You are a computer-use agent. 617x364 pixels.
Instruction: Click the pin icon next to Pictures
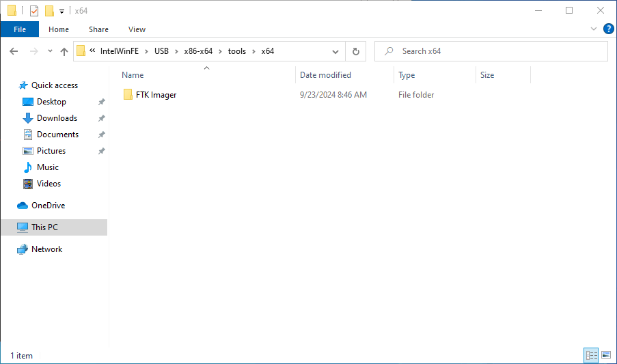102,151
